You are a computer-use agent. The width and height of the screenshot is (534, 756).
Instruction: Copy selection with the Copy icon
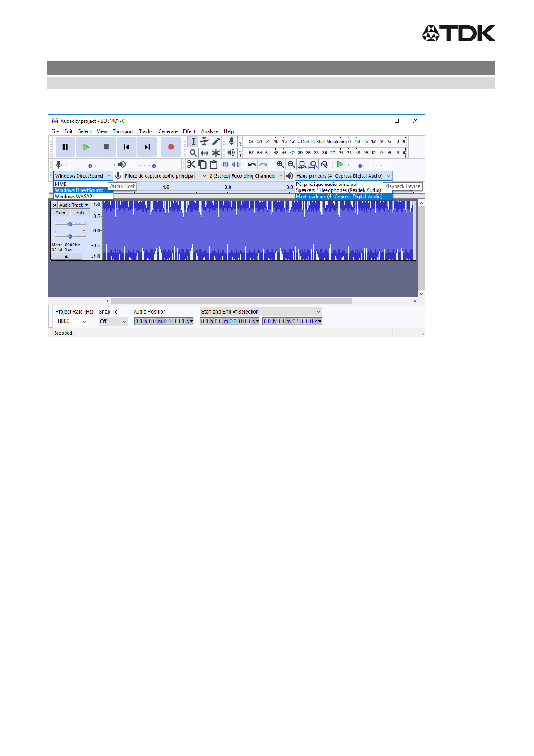[203, 164]
